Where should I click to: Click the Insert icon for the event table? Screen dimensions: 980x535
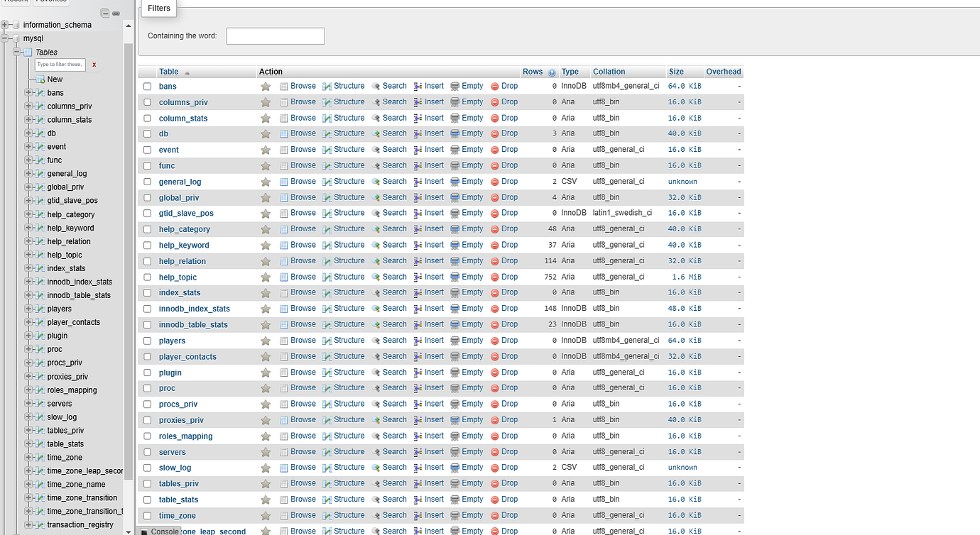pyautogui.click(x=419, y=149)
